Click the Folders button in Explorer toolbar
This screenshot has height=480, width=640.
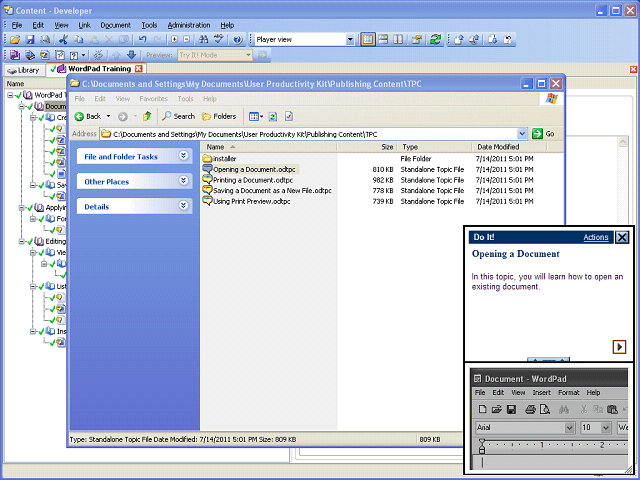point(219,116)
